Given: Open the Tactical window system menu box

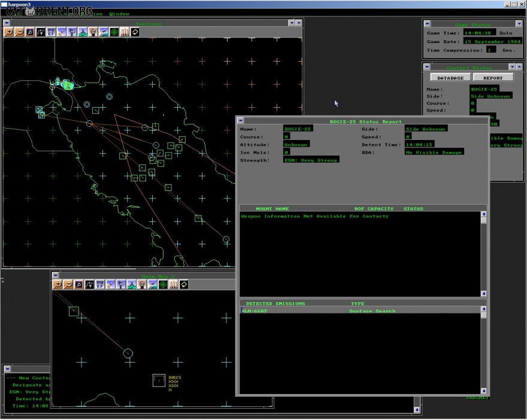Looking at the screenshot, I should [7, 23].
